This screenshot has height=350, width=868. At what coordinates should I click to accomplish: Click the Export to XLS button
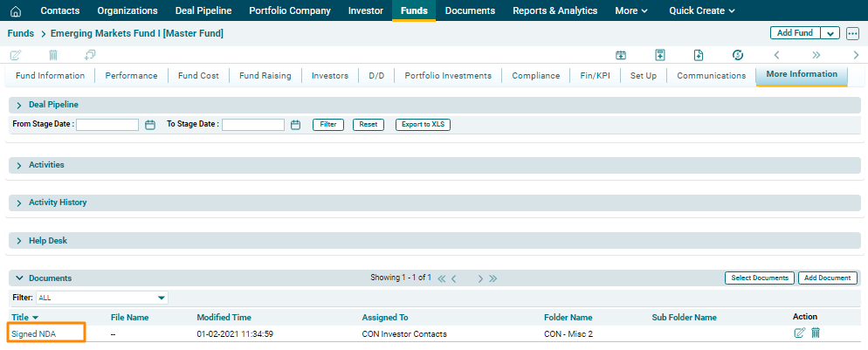tap(423, 125)
